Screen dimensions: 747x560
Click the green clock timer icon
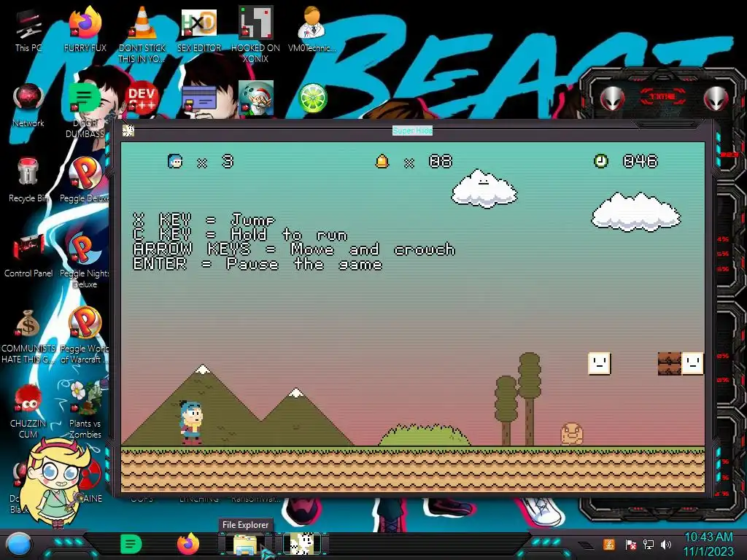coord(601,161)
